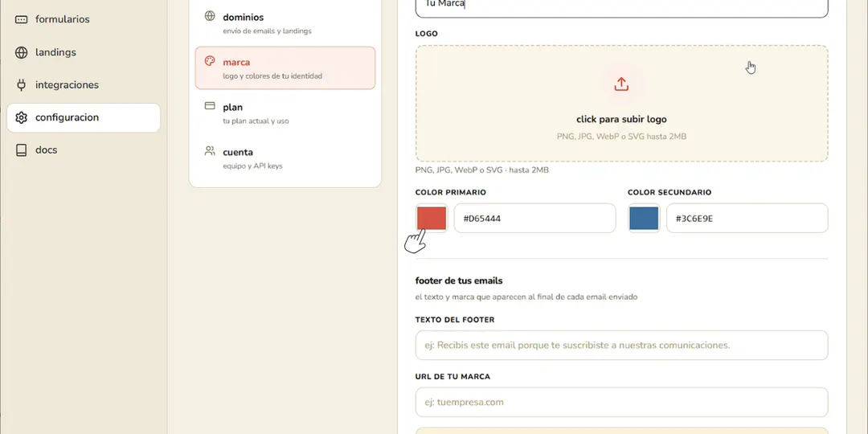Viewport: 868px width, 434px height.
Task: Open the blue secondary color swatch
Action: (x=644, y=218)
